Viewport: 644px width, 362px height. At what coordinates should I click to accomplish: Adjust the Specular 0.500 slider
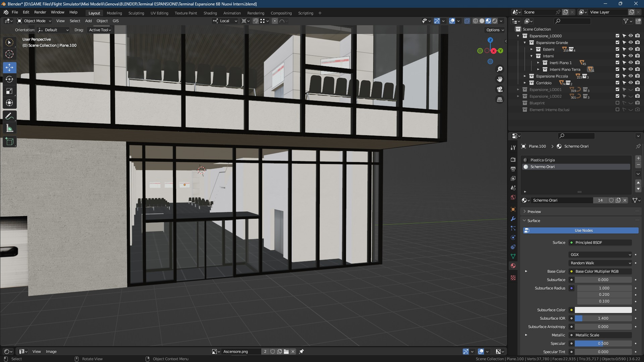(603, 343)
